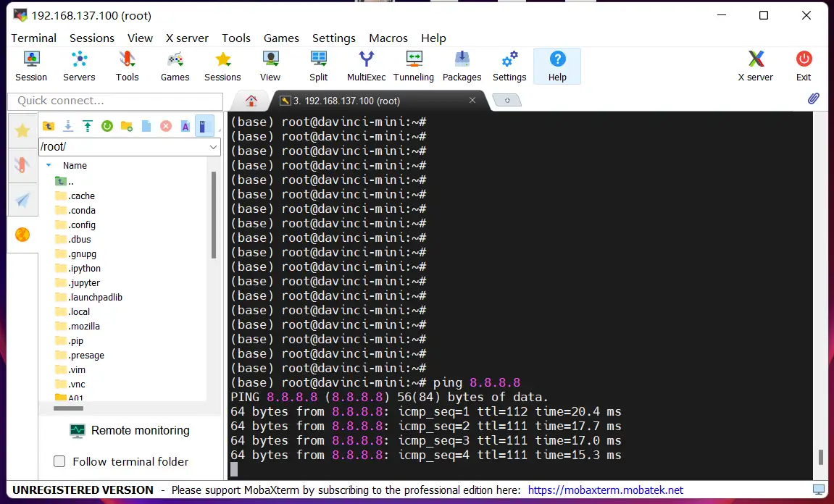Open the mobaxterm.mobatek.net link
Viewport: 834px width, 504px height.
tap(605, 490)
